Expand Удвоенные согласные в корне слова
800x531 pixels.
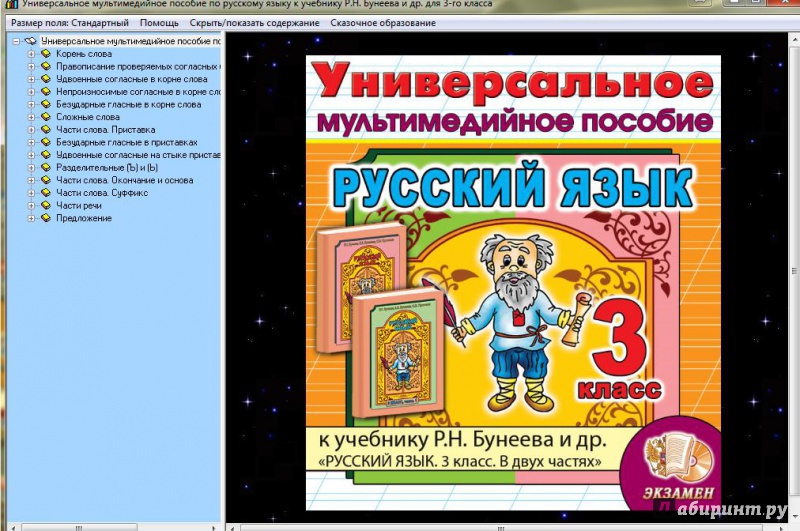(31, 79)
